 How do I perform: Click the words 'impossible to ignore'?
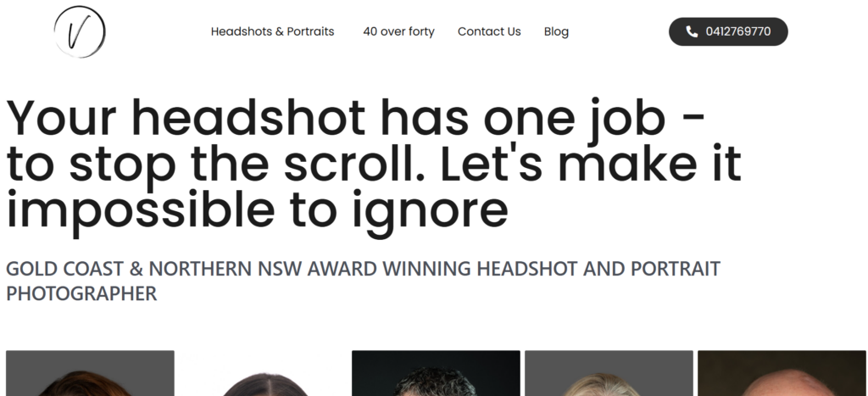(257, 210)
